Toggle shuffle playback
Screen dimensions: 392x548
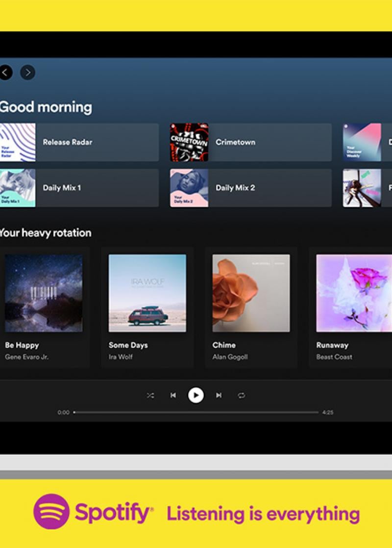[150, 395]
